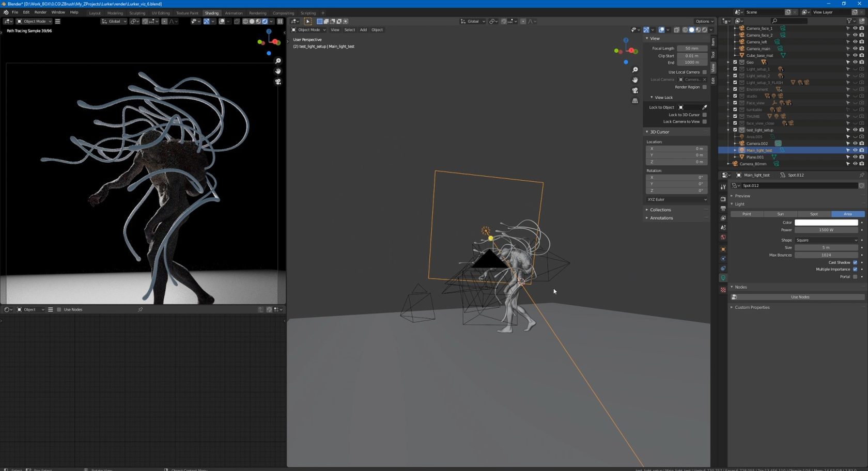
Task: Click the Area light type button
Action: point(848,214)
